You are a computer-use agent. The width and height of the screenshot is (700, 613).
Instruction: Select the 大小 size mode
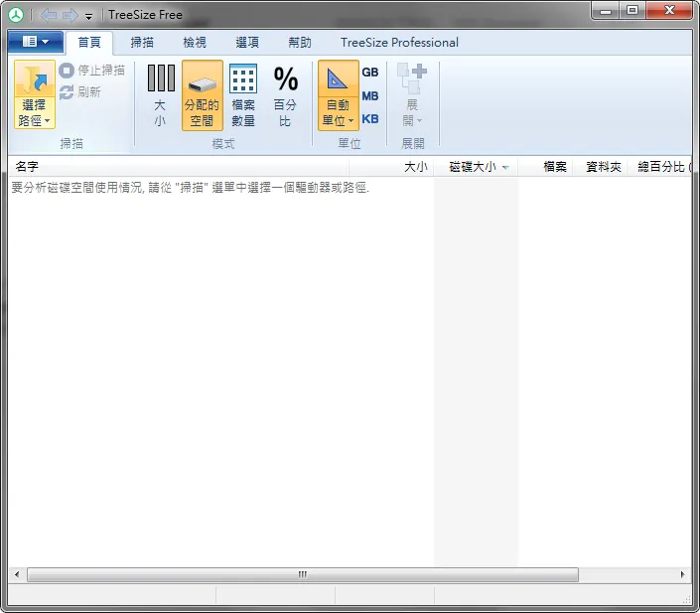[x=160, y=95]
